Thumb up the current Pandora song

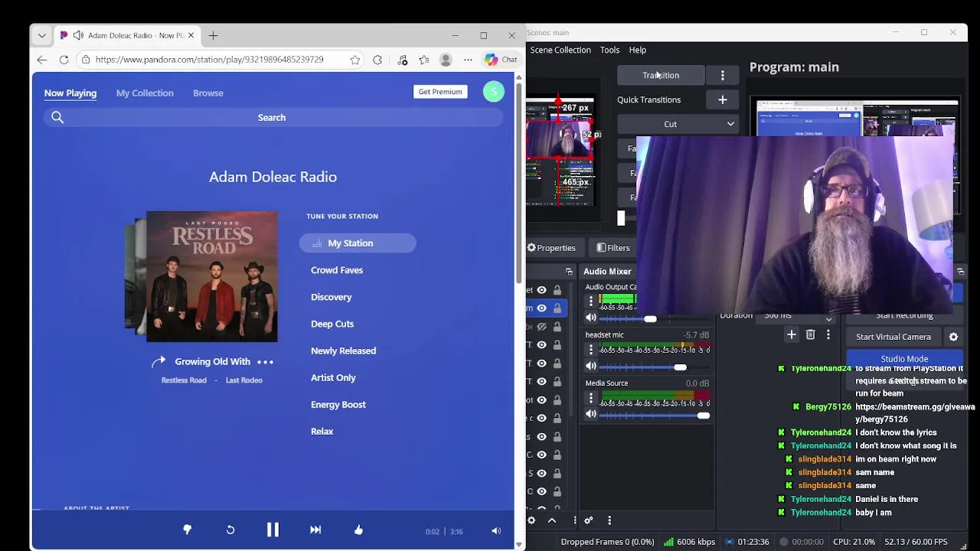pyautogui.click(x=358, y=530)
